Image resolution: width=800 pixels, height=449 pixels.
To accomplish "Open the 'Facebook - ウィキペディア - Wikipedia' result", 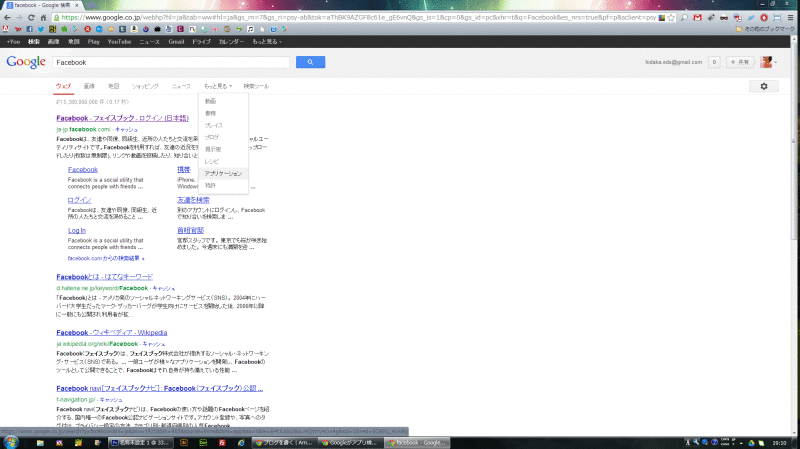I will (x=112, y=332).
